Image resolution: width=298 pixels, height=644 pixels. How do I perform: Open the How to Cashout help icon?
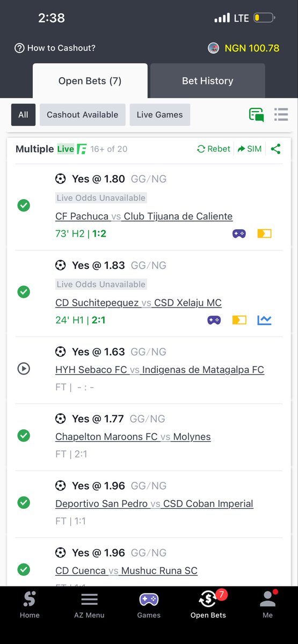pos(19,48)
